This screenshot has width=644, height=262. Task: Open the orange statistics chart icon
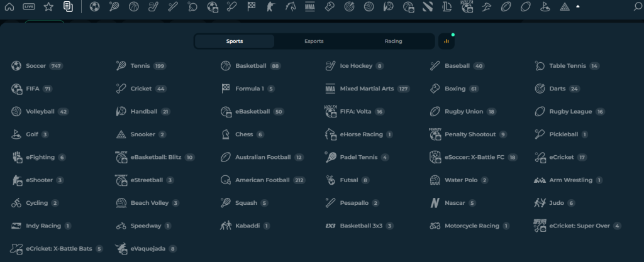tap(447, 41)
